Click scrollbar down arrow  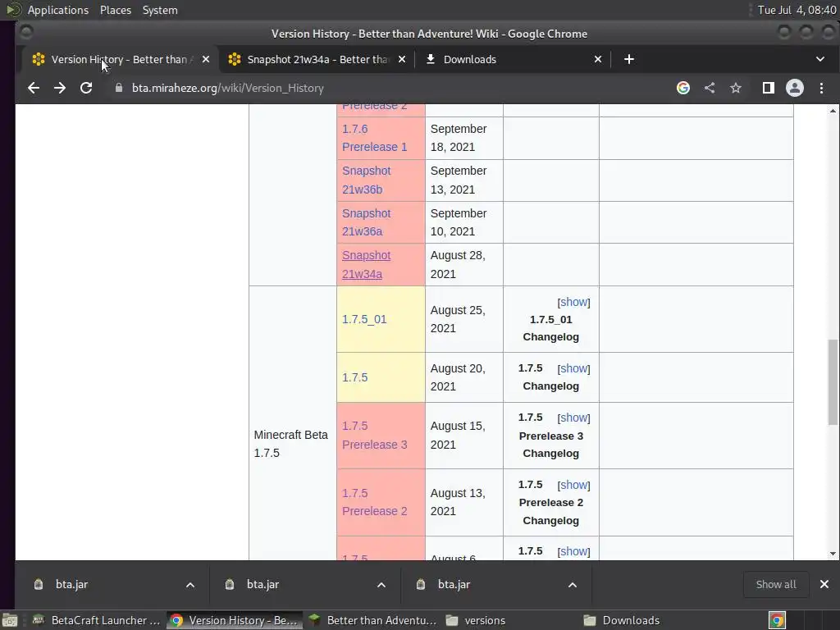click(833, 554)
